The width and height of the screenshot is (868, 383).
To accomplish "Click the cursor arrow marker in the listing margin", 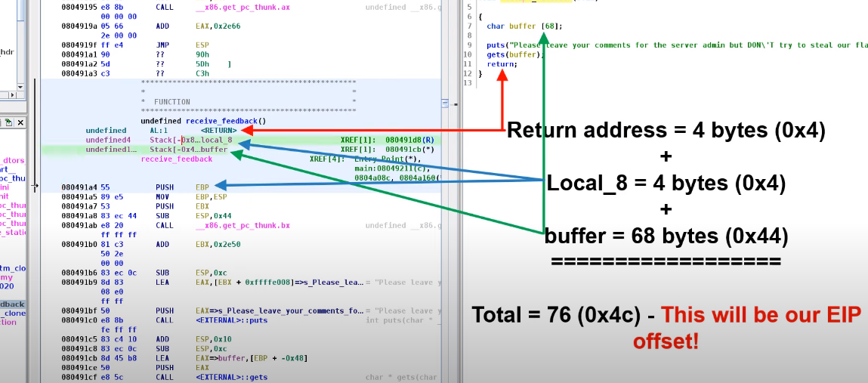I will pos(35,184).
